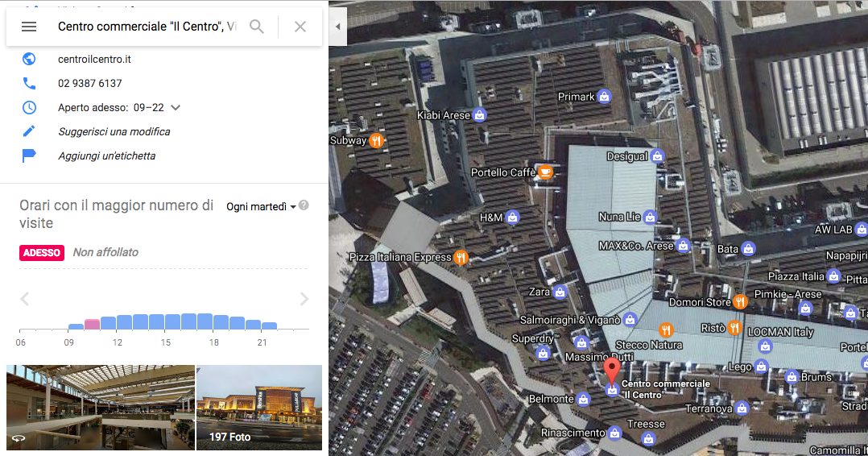Collapse the side panel arrow

337,26
